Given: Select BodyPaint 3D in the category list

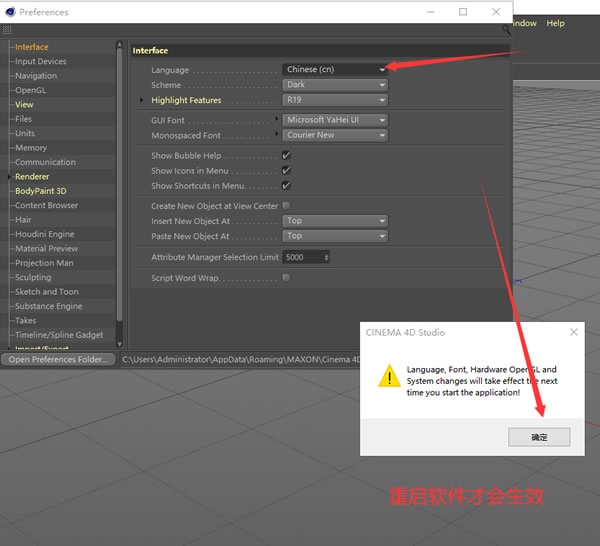Looking at the screenshot, I should click(x=40, y=191).
